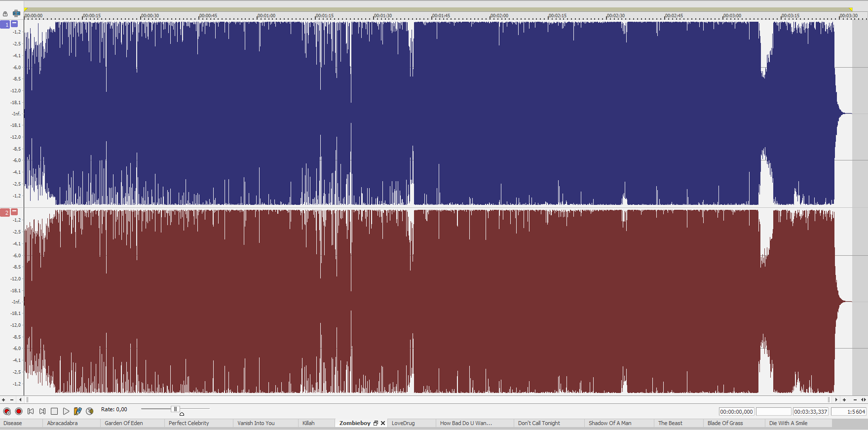Screen dimensions: 868x430
Task: Open the Die With A Smile tab
Action: click(788, 423)
